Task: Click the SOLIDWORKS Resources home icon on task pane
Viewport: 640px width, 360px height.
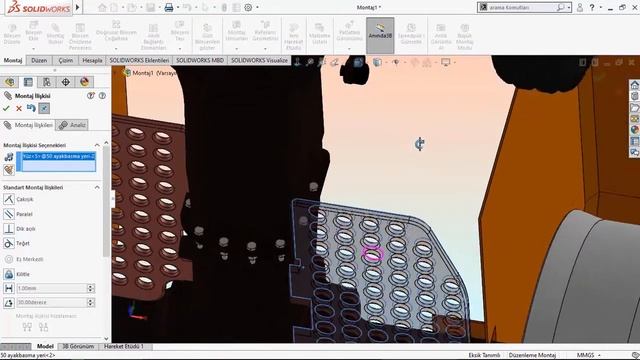Action: pyautogui.click(x=634, y=85)
